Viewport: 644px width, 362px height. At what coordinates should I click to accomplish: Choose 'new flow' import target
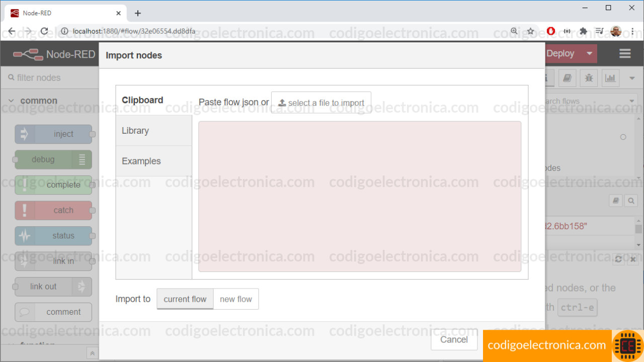(236, 299)
